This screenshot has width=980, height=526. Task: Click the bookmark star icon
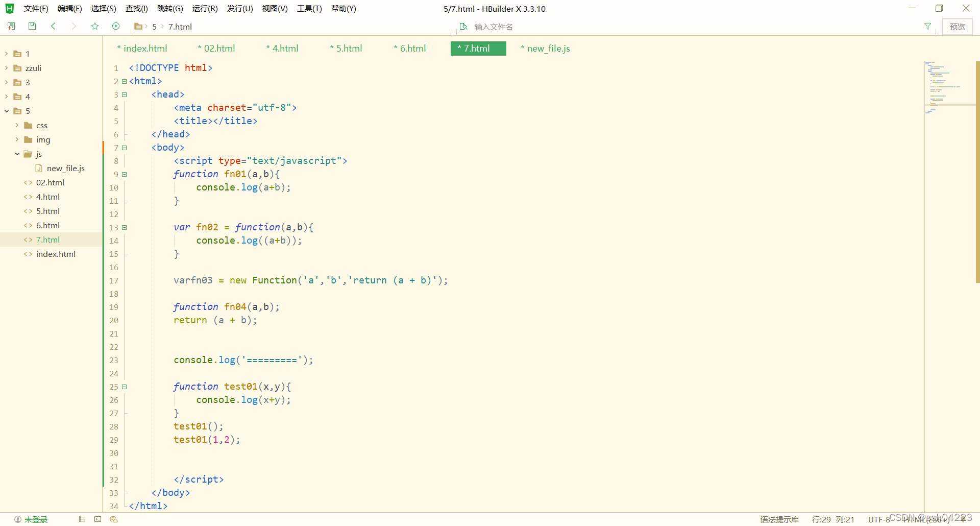point(95,26)
